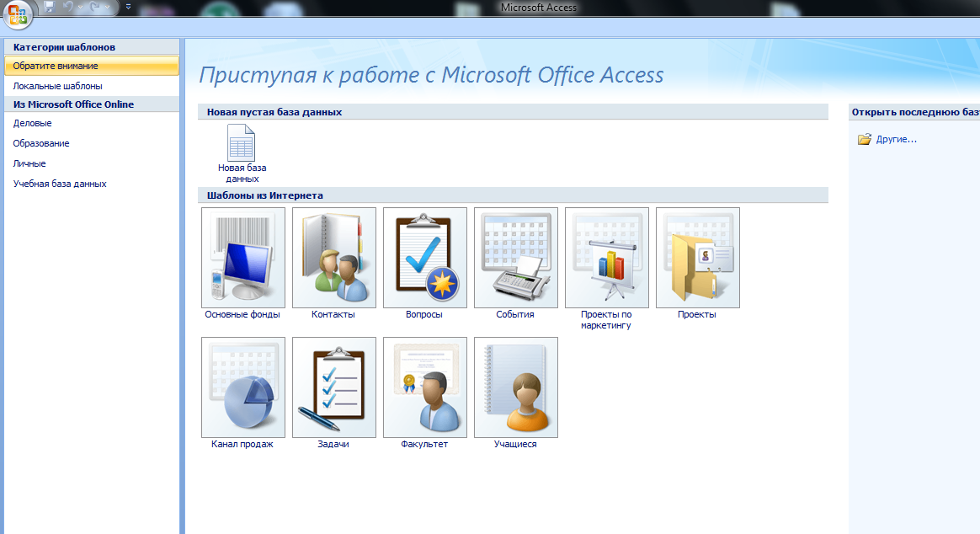The height and width of the screenshot is (534, 980).
Task: Click the Проекты по маркетингу label text
Action: point(605,319)
